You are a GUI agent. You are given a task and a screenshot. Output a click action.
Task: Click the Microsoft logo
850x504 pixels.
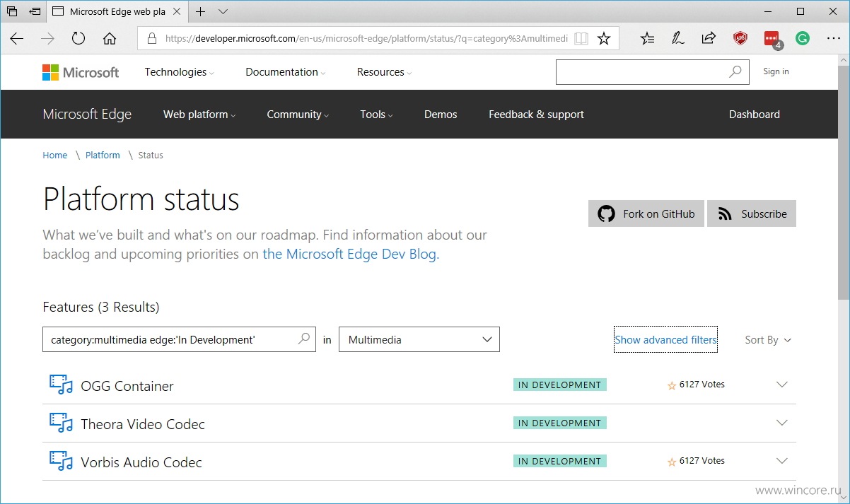click(x=81, y=72)
